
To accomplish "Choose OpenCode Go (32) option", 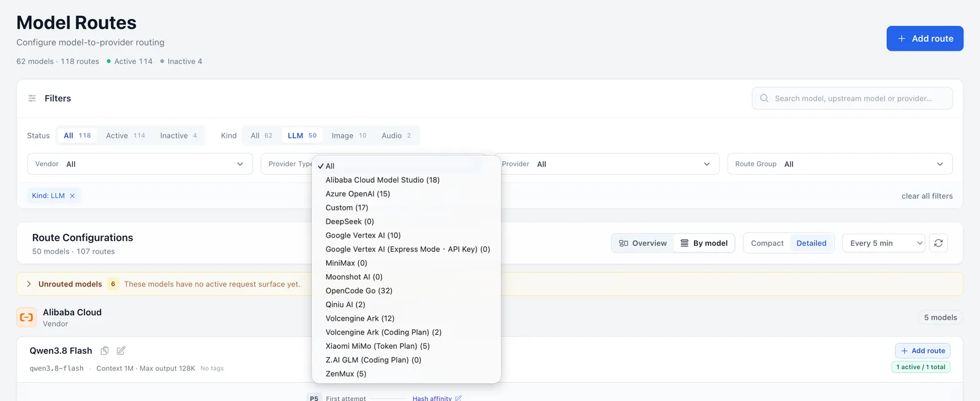I will point(406,291).
